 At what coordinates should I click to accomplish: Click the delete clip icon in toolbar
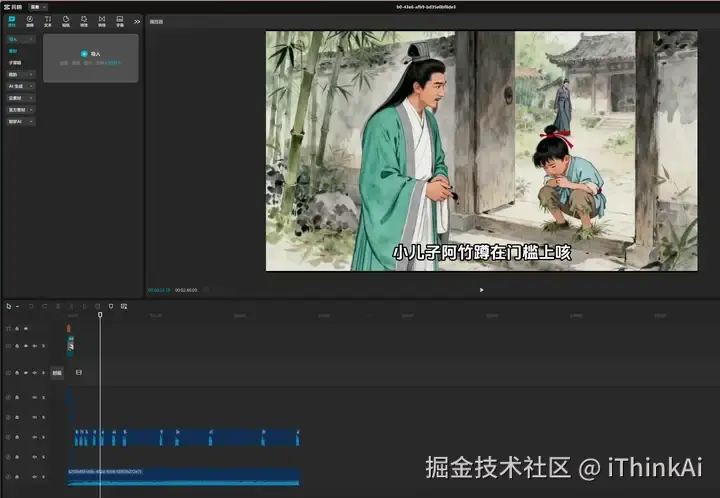point(97,306)
